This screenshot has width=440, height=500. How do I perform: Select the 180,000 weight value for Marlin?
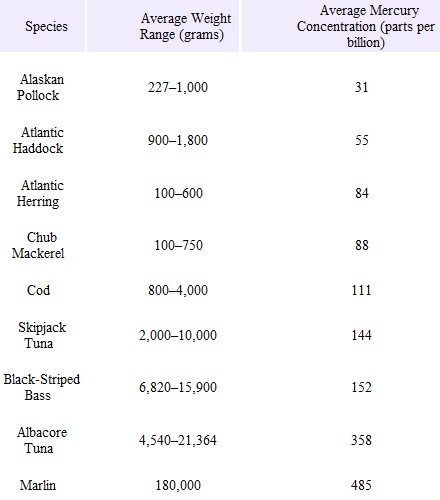click(x=178, y=485)
